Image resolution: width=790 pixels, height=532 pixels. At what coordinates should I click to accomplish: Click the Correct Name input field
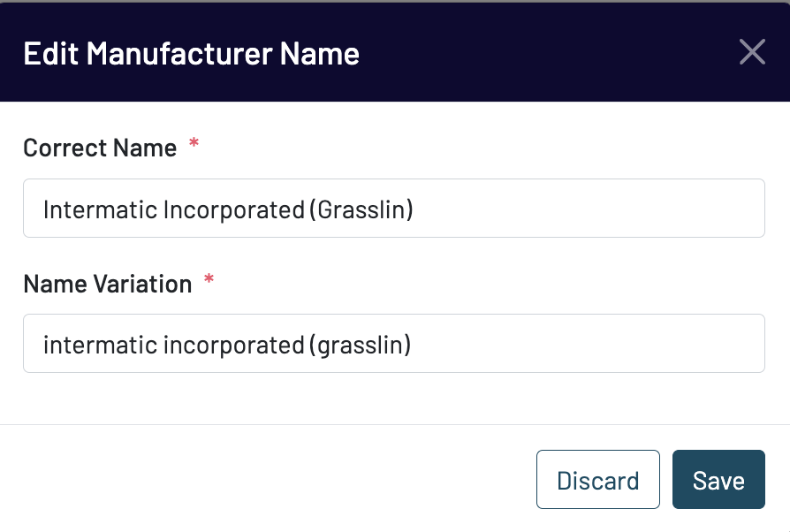coord(393,209)
